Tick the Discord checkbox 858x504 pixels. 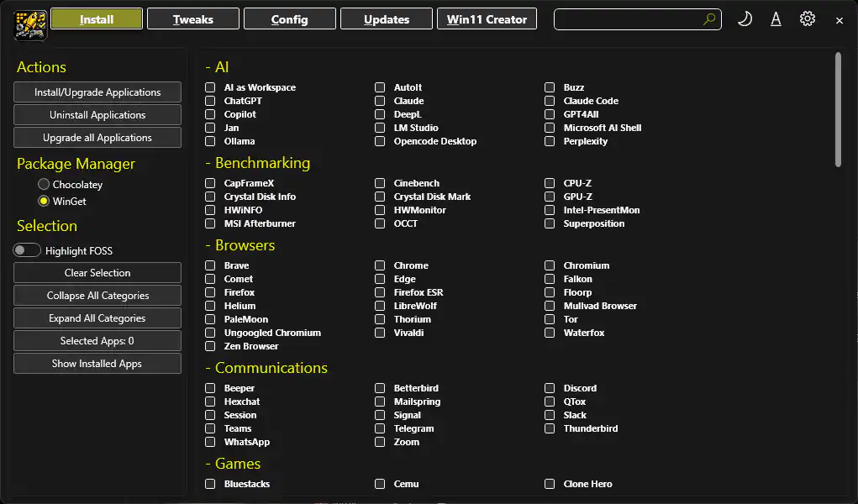[550, 388]
